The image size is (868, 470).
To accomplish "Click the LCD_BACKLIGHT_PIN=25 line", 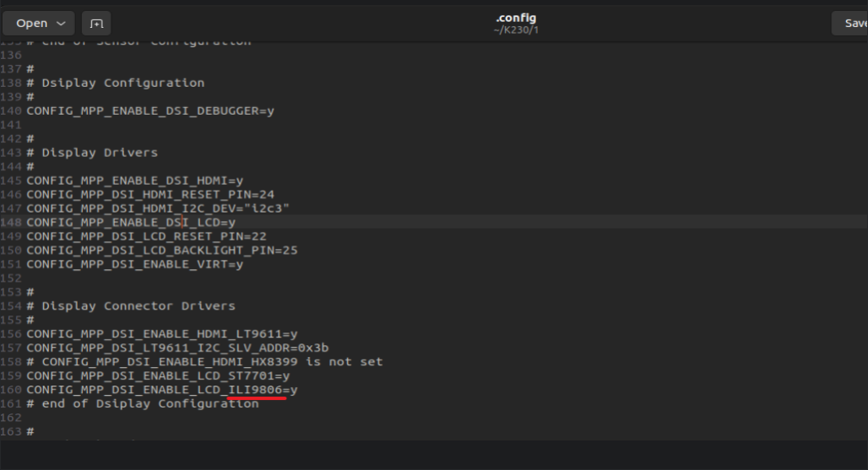I will pyautogui.click(x=161, y=250).
